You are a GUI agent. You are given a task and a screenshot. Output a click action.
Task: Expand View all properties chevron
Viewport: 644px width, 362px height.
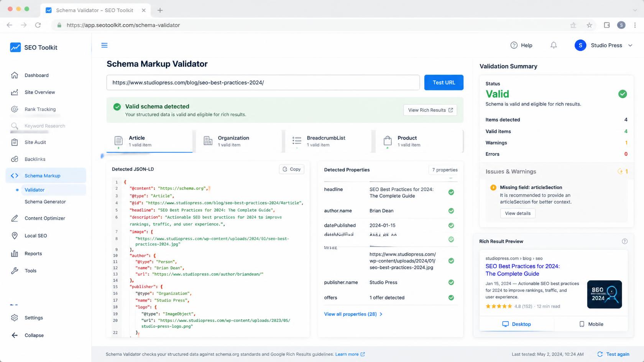381,314
